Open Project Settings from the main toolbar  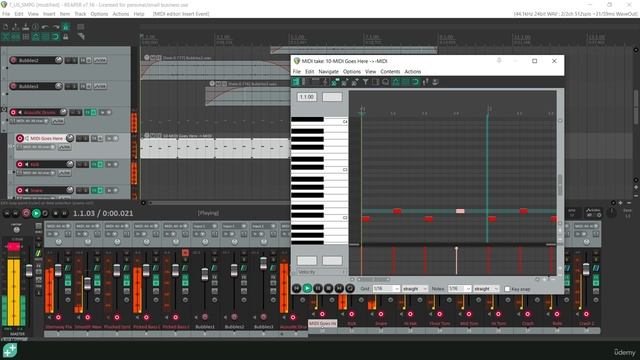(x=35, y=27)
